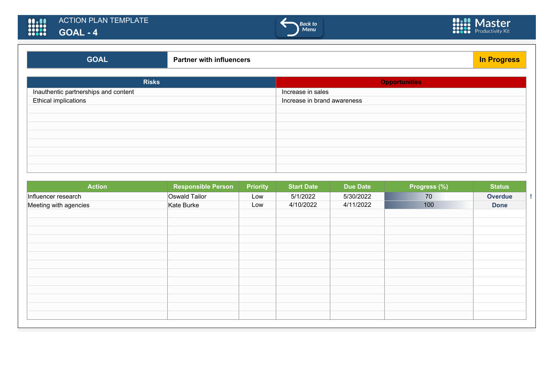
Task: Select the 'Partner with influencers' goal cell
Action: pyautogui.click(x=320, y=60)
